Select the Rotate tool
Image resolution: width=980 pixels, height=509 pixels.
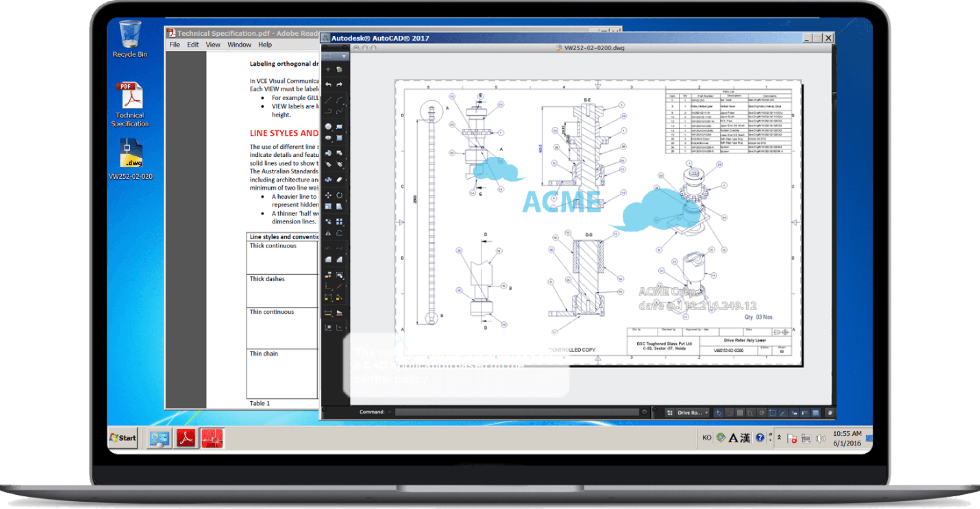tap(339, 195)
